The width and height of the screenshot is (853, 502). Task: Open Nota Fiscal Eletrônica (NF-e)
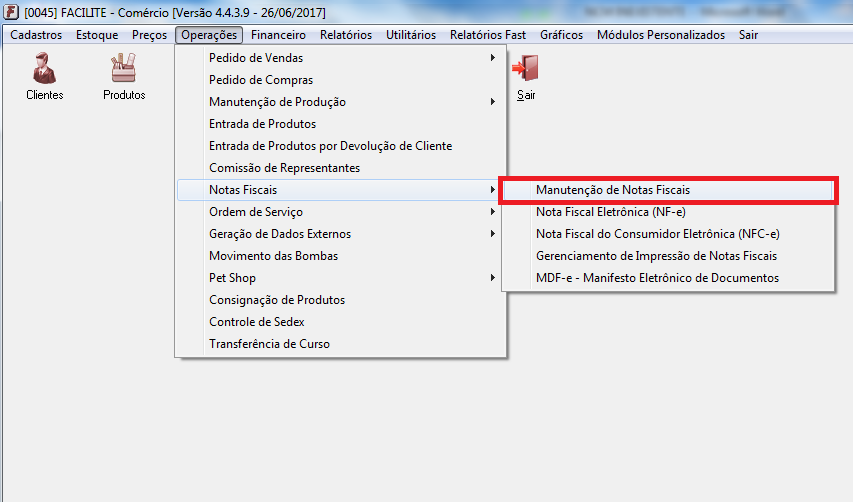(668, 212)
